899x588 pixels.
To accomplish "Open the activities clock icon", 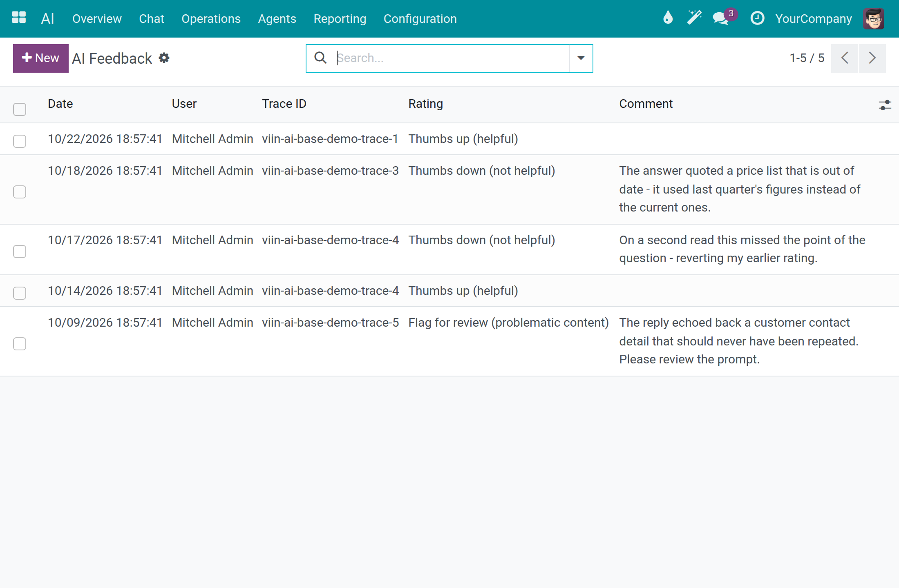I will coord(757,18).
